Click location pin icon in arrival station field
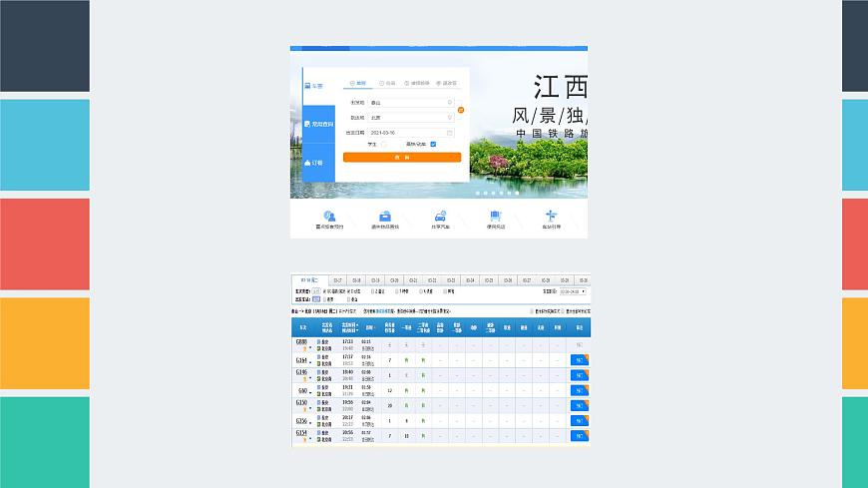The height and width of the screenshot is (488, 868). click(450, 118)
